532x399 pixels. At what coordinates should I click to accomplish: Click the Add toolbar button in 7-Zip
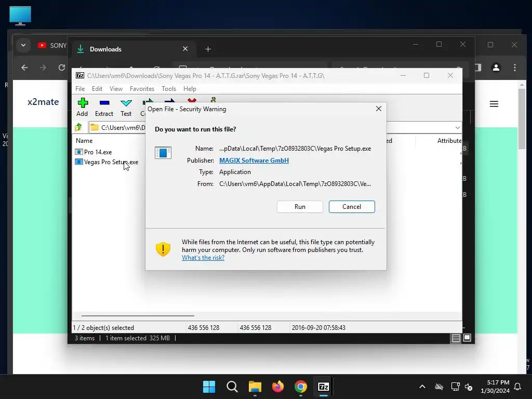tap(82, 107)
